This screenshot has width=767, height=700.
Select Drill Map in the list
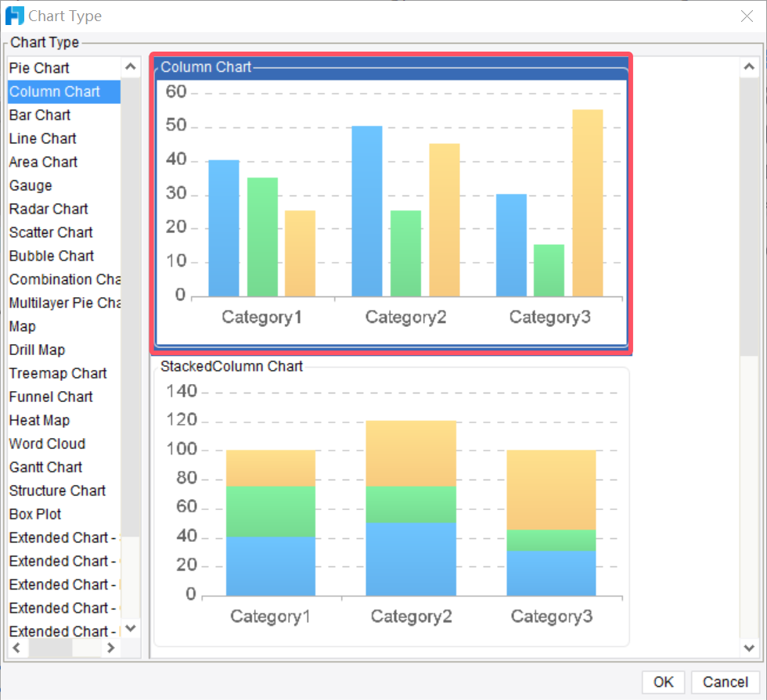[x=64, y=350]
